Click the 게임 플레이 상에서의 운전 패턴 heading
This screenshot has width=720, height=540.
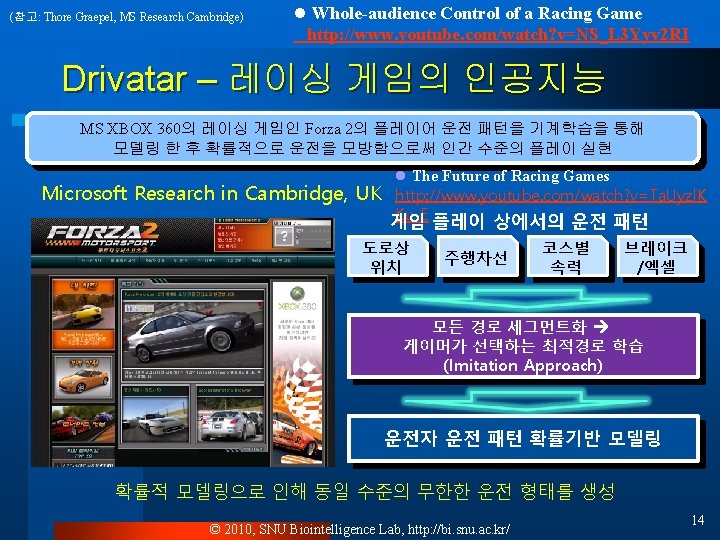[x=519, y=222]
